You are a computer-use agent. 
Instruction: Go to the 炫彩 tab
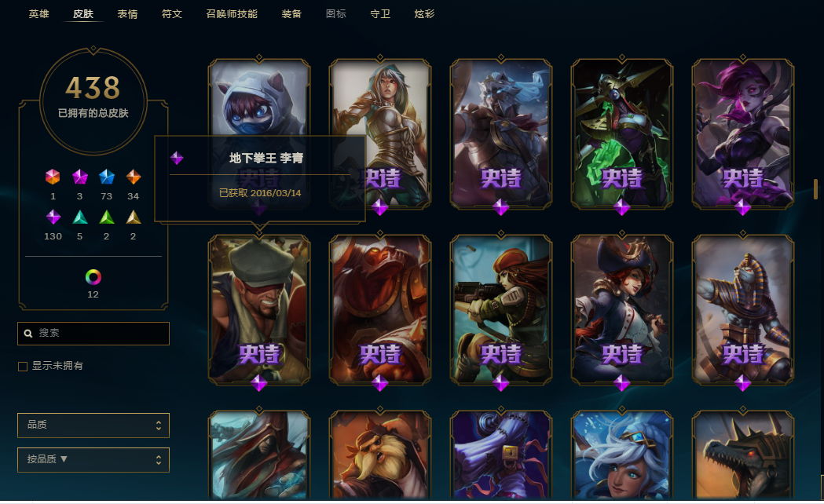(x=424, y=14)
